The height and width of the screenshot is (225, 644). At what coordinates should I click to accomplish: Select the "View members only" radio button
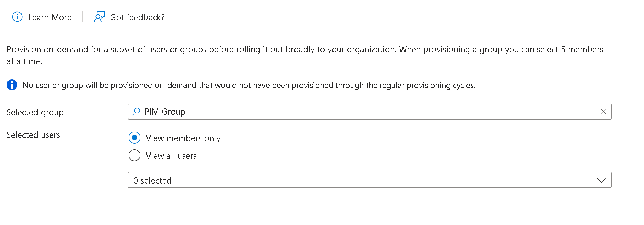pos(134,138)
